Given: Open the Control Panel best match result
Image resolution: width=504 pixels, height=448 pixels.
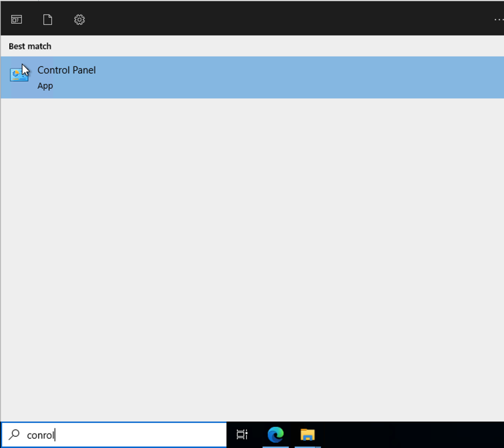Looking at the screenshot, I should [x=252, y=78].
